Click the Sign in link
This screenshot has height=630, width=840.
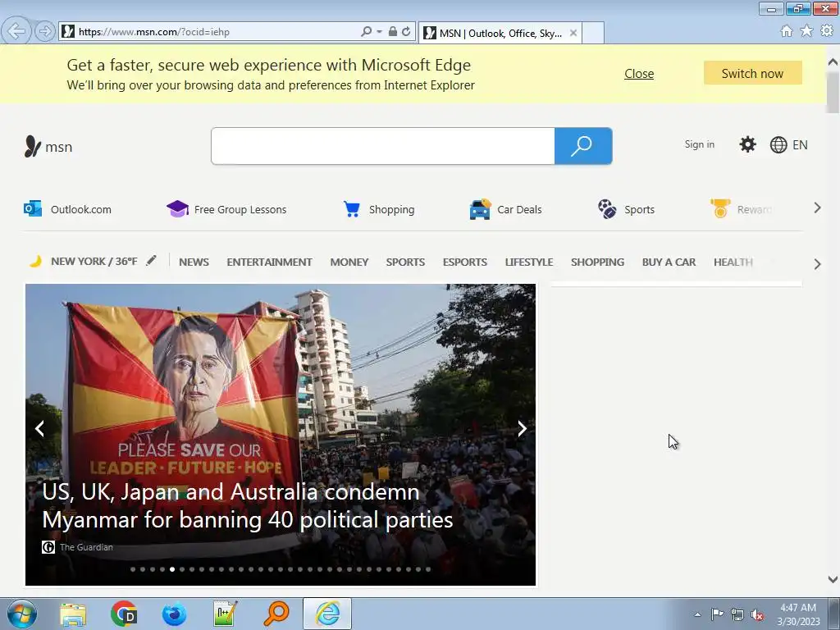699,144
